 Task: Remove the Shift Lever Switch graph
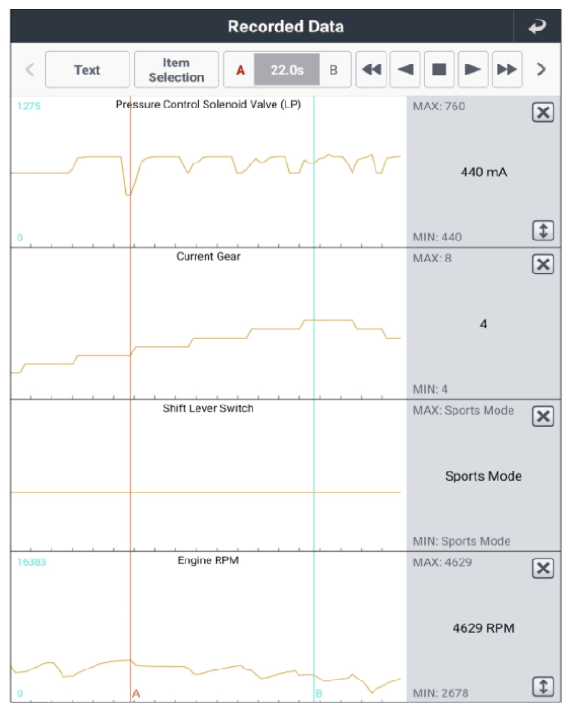click(543, 416)
